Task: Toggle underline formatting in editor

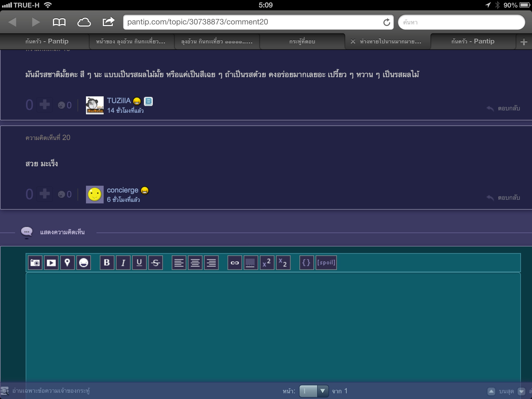Action: pos(139,263)
